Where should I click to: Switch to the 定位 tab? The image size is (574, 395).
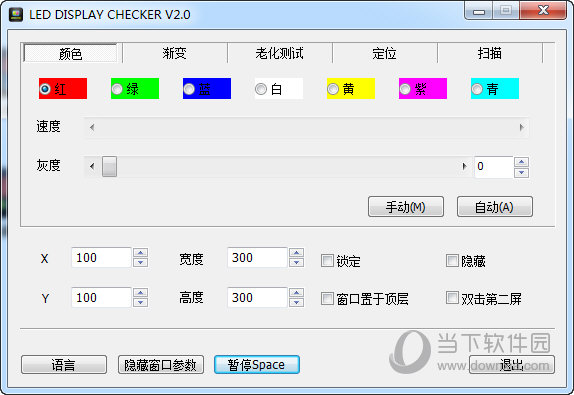click(x=384, y=53)
